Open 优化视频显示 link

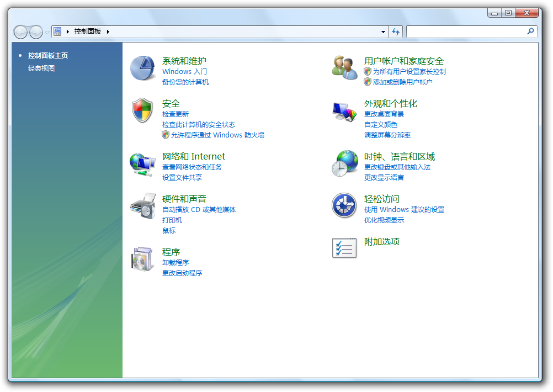[x=384, y=220]
